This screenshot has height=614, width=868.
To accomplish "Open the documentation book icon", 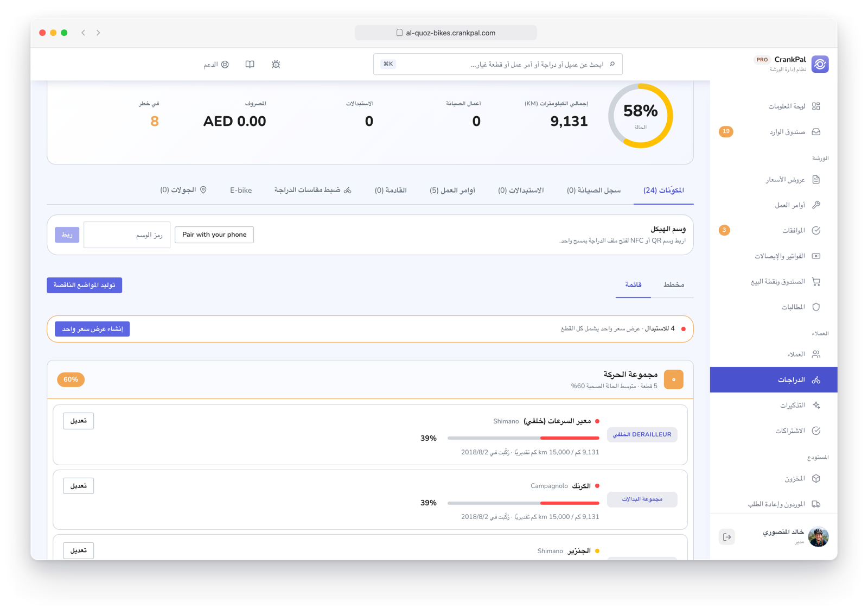I will [x=250, y=64].
